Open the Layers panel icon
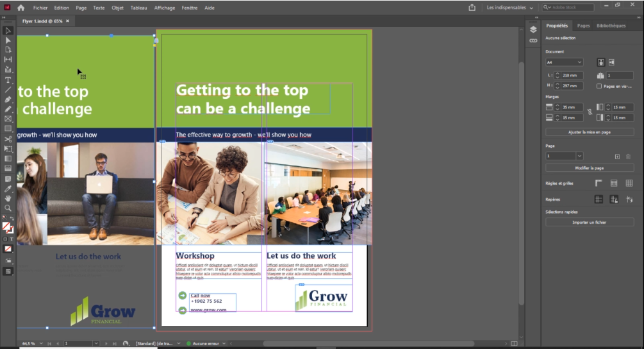The width and height of the screenshot is (644, 349). (x=533, y=30)
